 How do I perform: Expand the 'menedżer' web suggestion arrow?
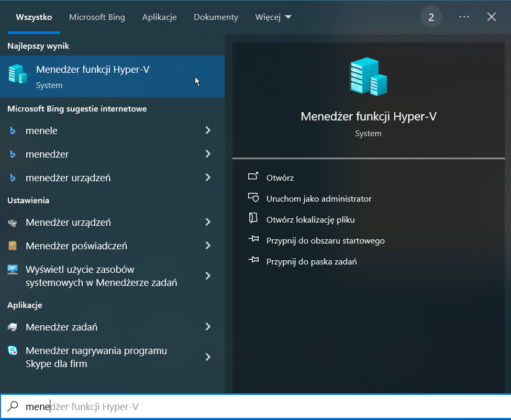(x=208, y=154)
